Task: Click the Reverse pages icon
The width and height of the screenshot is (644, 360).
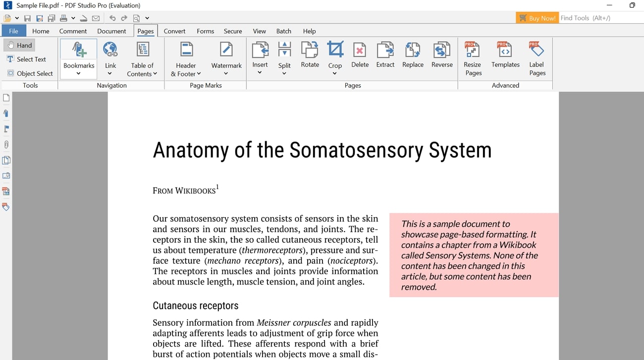Action: tap(441, 50)
